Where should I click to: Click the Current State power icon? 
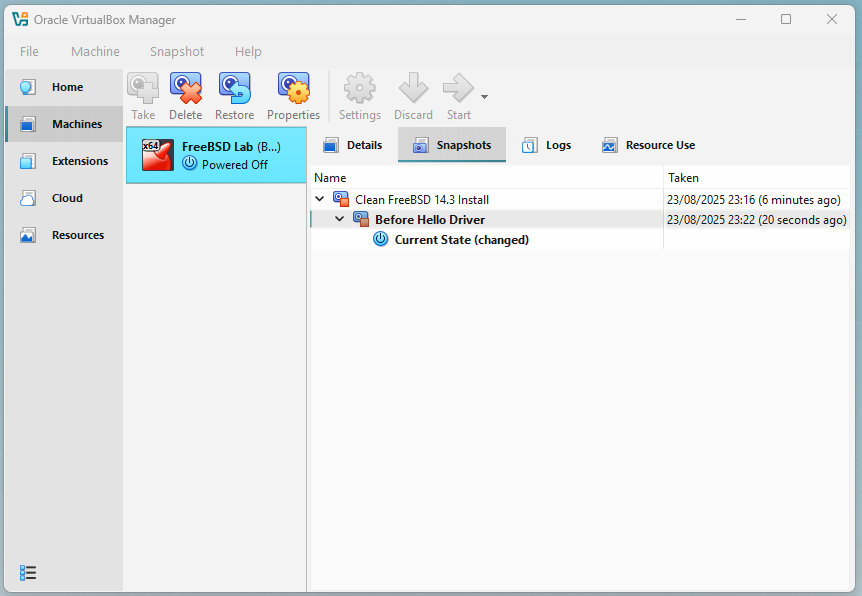tap(381, 239)
